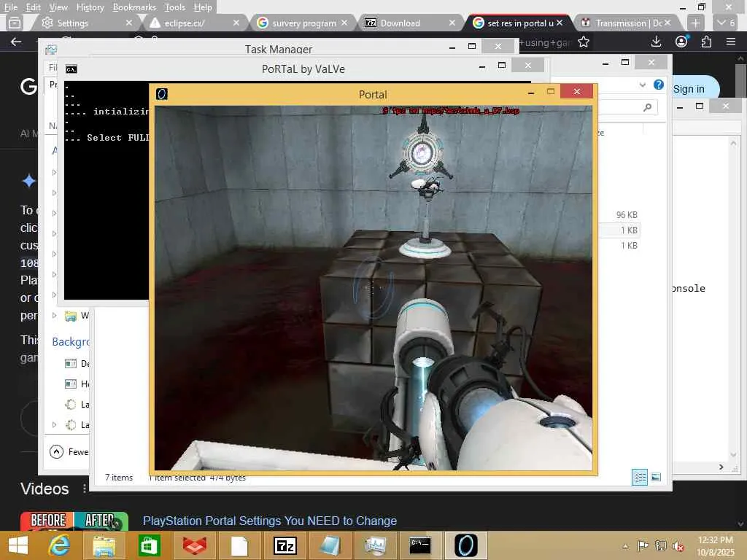Screen dimensions: 747x560
Task: Open Explorer window's help question mark icon
Action: (659, 85)
